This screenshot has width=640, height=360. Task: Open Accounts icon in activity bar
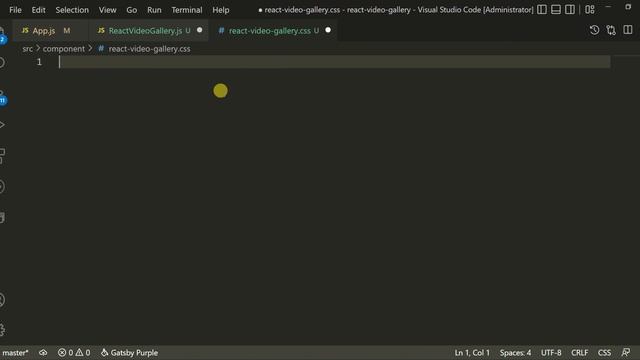[x=2, y=300]
